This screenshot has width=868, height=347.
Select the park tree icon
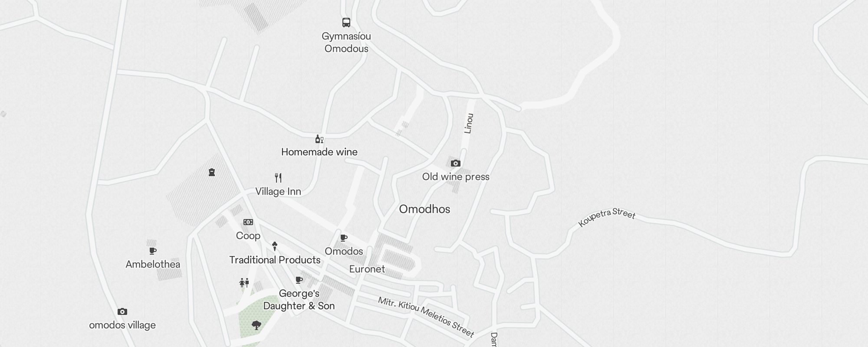point(256,325)
